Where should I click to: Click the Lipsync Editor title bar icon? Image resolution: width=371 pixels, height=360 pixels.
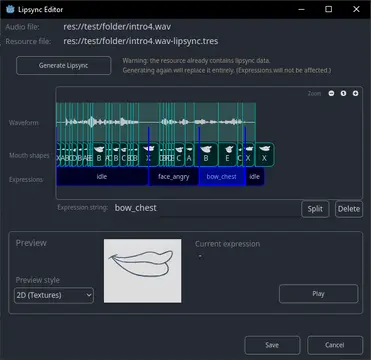point(10,9)
